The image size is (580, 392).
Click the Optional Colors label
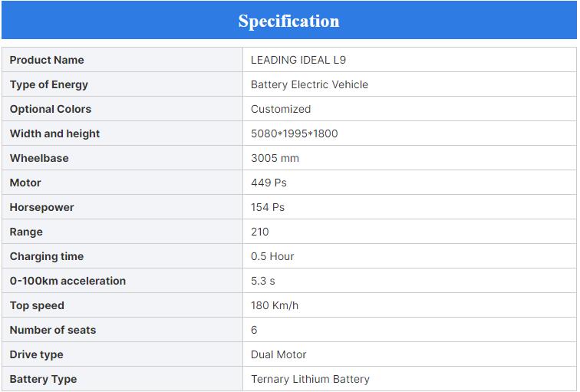(51, 109)
